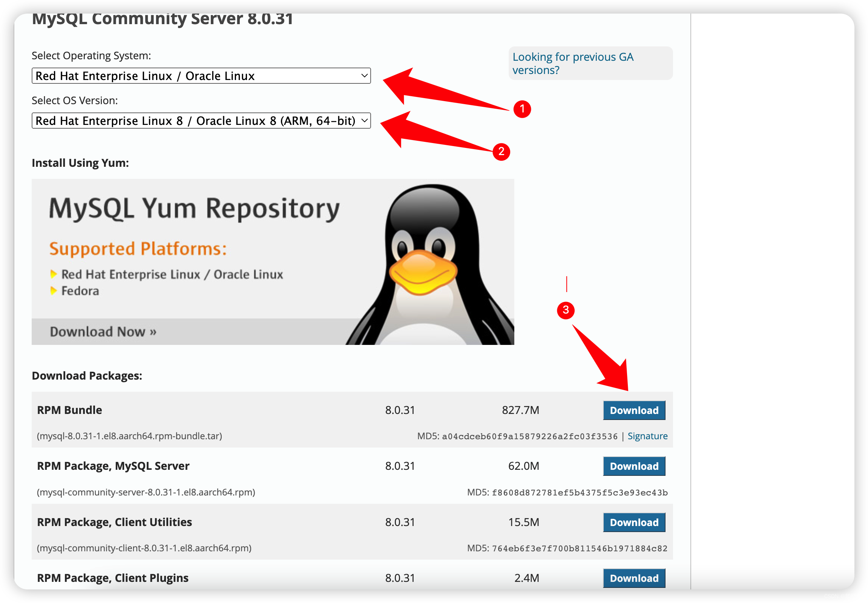The width and height of the screenshot is (868, 603).
Task: Download the RPM Package, MySQL Server
Action: pyautogui.click(x=634, y=466)
